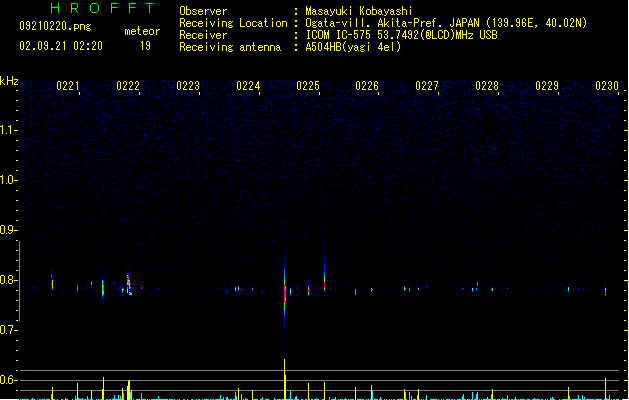This screenshot has height=400, width=629.
Task: Click the observer name Masayuki Kobayashi
Action: (x=359, y=11)
